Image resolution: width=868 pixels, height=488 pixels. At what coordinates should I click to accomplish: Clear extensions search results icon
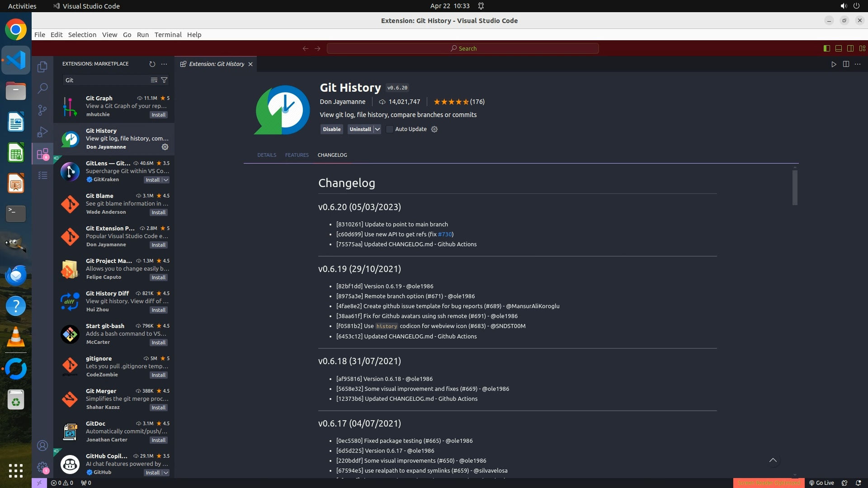point(154,80)
